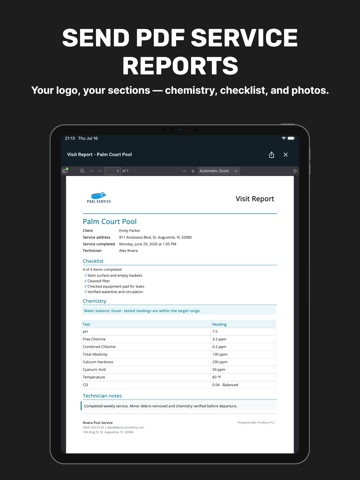Click the '3.2 ppm' reading value
Screen dimensions: 360x480
point(219,339)
